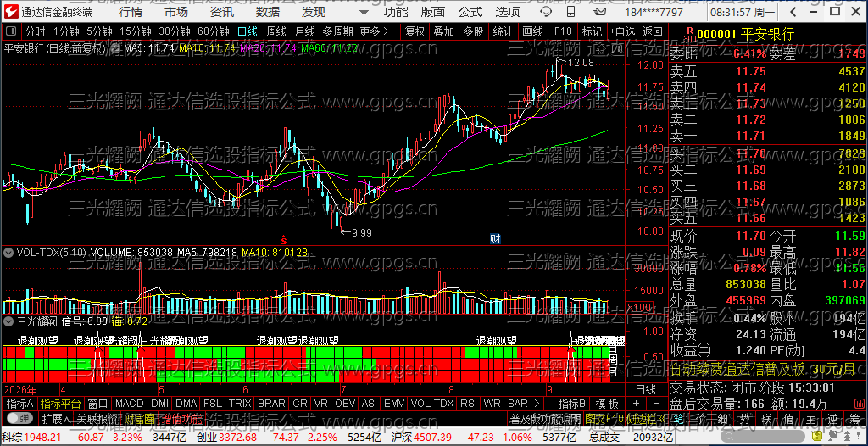Expand the VOL-TDX indicator dropdown arrow
Screen dimensions: 868x446
click(x=8, y=253)
